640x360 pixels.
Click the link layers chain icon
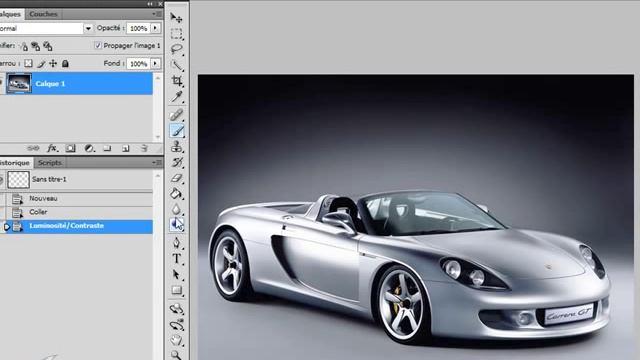(x=33, y=148)
